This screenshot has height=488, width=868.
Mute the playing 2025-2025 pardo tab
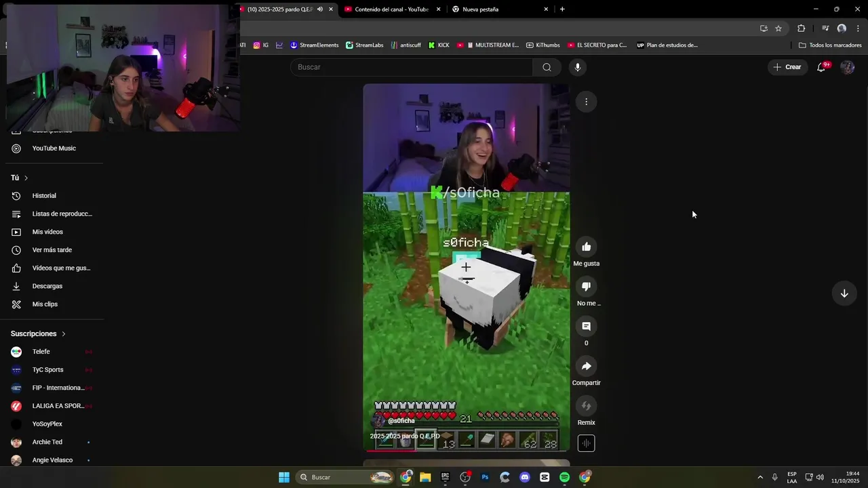tap(320, 9)
